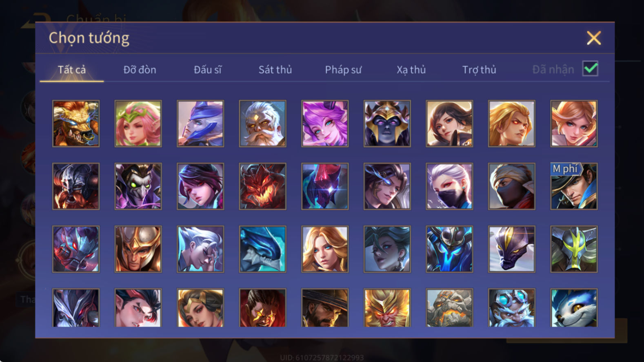Pick the golden-helmet gladiator hero portrait
Image resolution: width=644 pixels, height=362 pixels.
[x=138, y=249]
